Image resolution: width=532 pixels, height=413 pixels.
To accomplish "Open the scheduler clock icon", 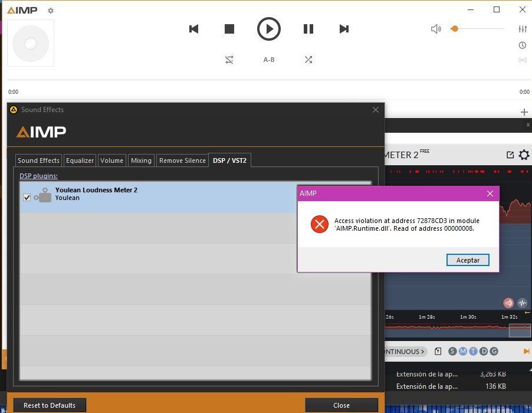I will 523,45.
